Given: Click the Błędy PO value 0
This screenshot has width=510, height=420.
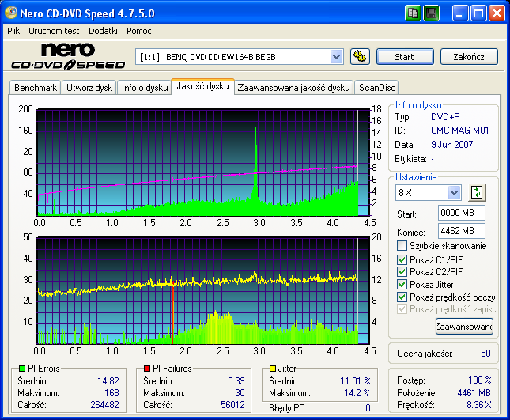Looking at the screenshot, I should [x=368, y=407].
